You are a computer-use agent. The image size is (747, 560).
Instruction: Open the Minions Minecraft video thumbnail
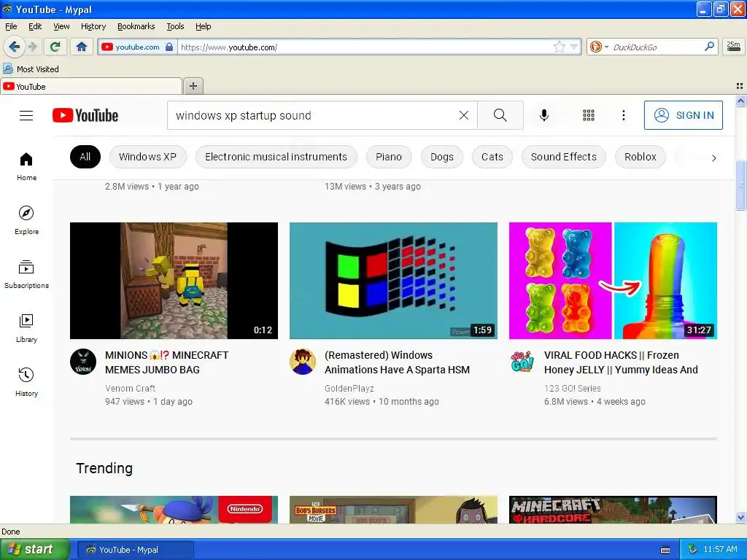click(174, 281)
